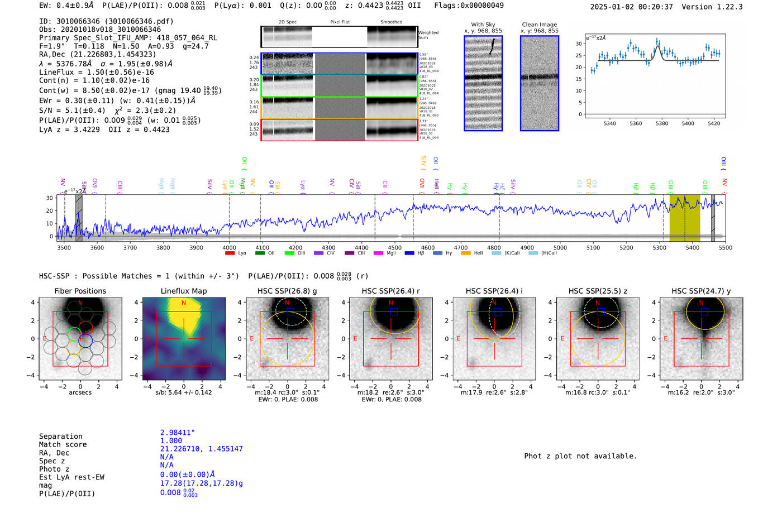Click the yellow highlighted region in full spectrum

click(x=685, y=218)
